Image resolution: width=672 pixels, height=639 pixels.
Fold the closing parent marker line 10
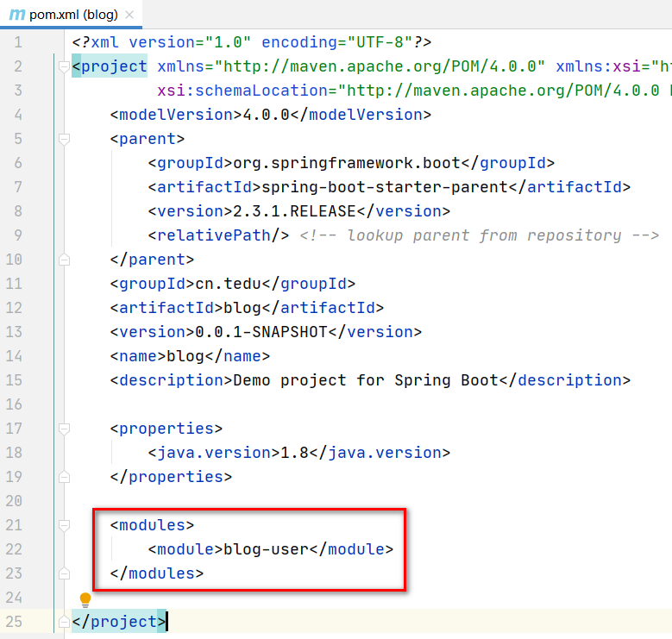[x=65, y=260]
